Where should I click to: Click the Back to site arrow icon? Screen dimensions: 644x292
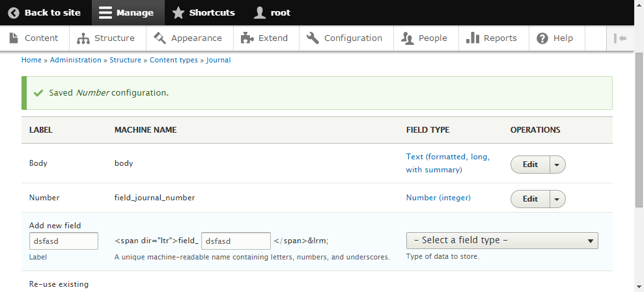(14, 12)
